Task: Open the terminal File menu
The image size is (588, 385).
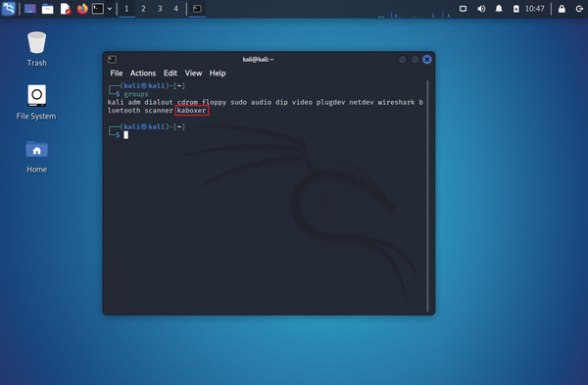Action: (117, 73)
